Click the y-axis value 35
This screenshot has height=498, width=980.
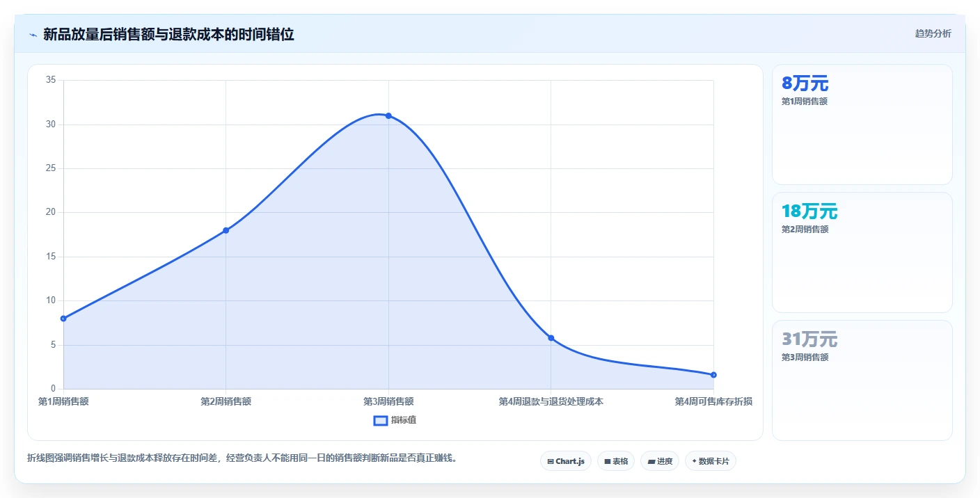[x=51, y=80]
